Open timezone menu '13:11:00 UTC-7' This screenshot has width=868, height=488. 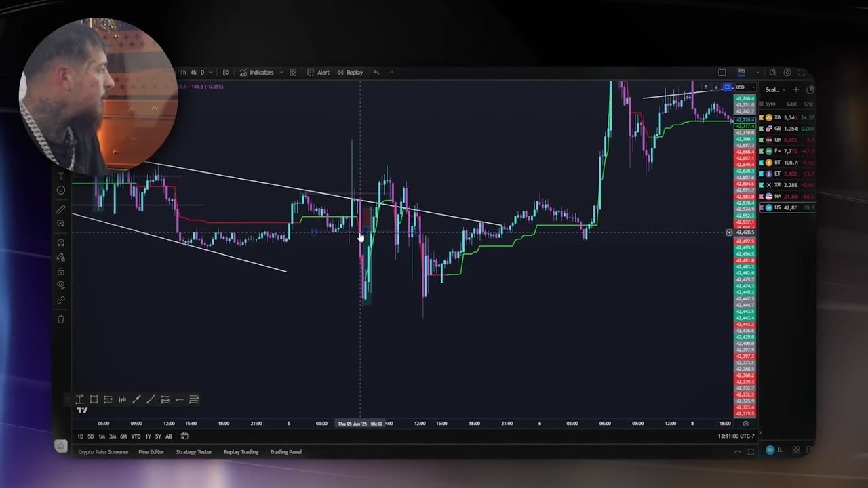pyautogui.click(x=736, y=436)
